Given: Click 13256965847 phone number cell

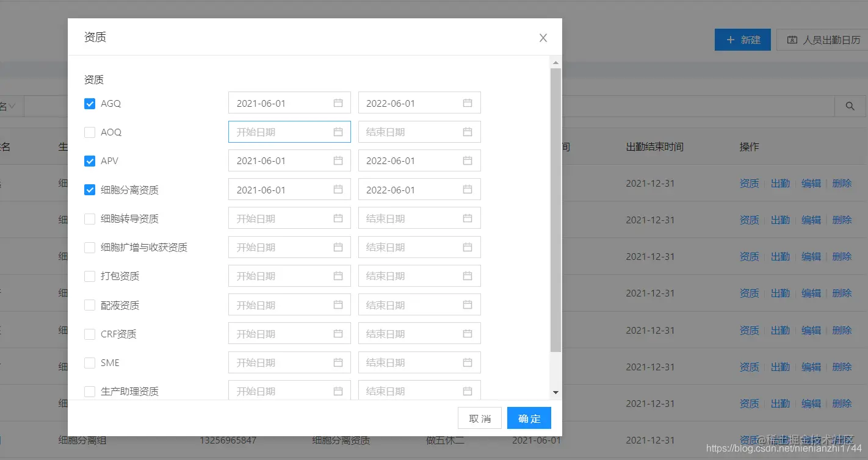Looking at the screenshot, I should coord(228,440).
